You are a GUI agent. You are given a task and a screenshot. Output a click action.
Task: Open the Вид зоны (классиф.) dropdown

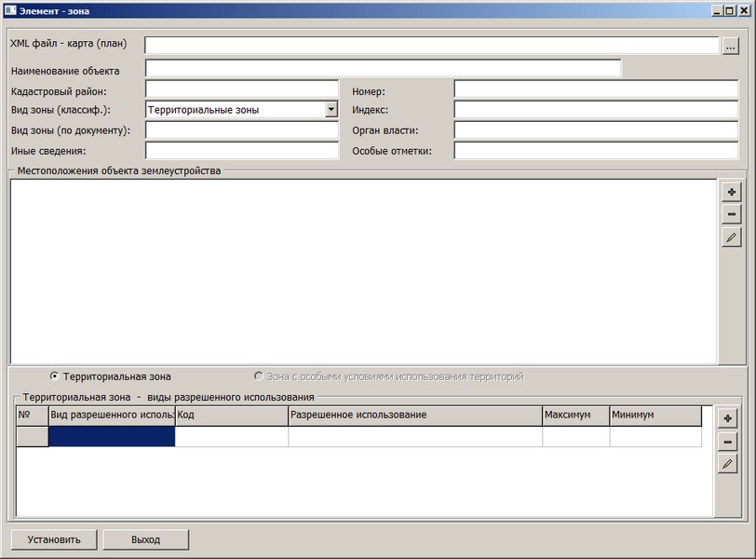coord(331,109)
